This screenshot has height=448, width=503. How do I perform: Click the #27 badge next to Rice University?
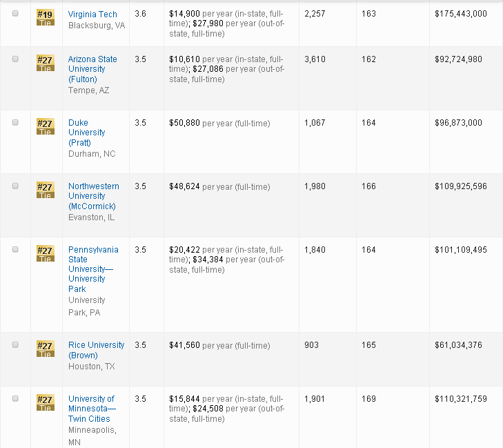45,349
